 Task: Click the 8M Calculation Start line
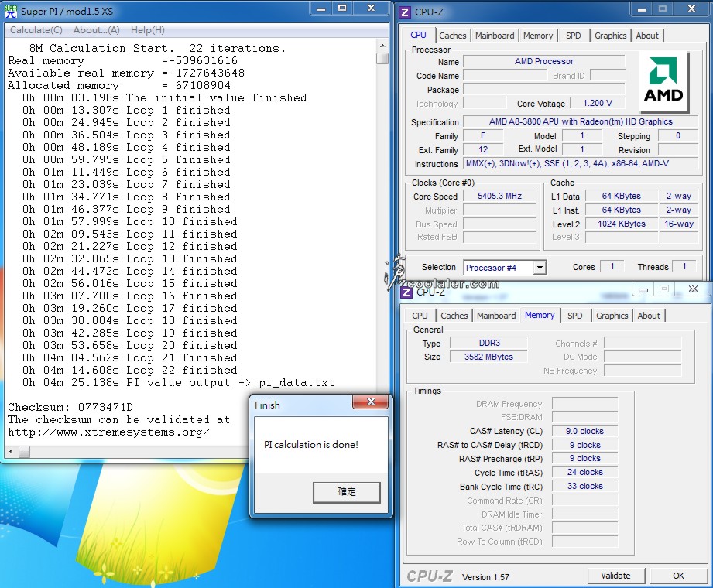157,48
